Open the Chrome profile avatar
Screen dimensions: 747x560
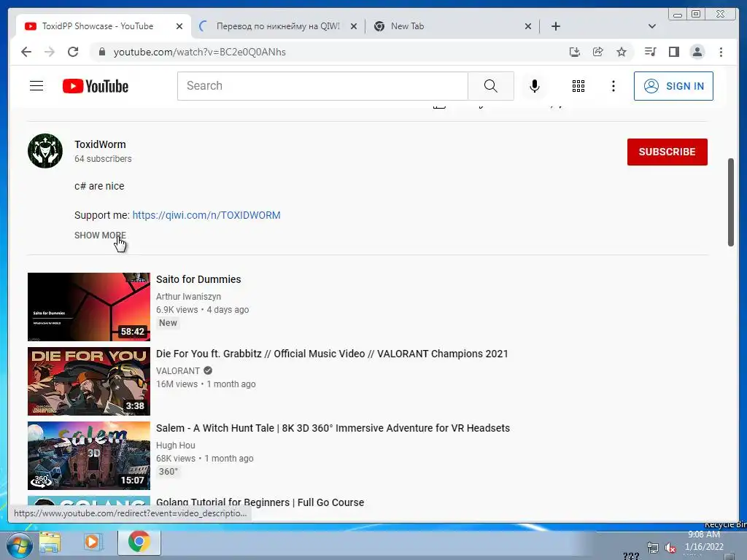coord(697,52)
